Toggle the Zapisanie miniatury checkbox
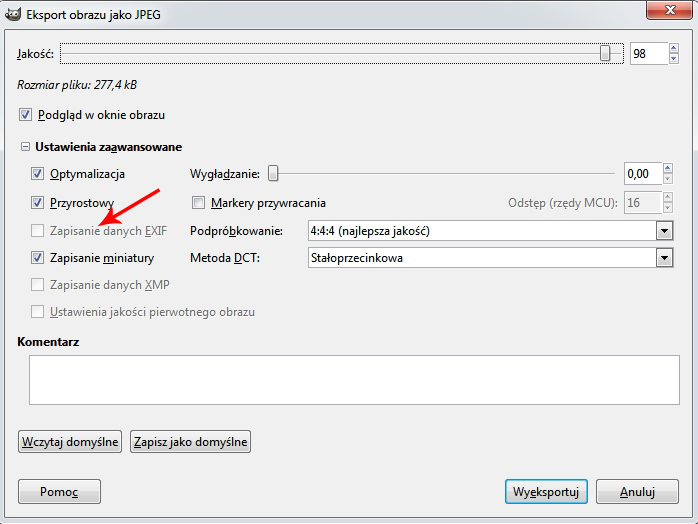This screenshot has width=698, height=524. click(x=38, y=258)
